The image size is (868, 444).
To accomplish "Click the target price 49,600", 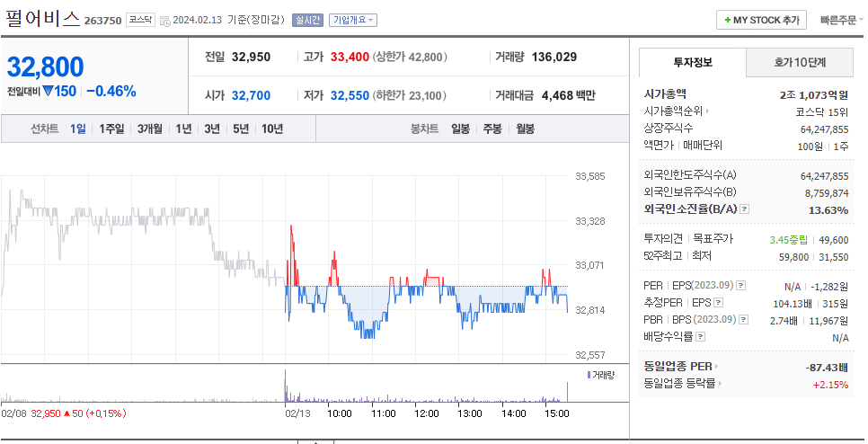I will click(833, 240).
